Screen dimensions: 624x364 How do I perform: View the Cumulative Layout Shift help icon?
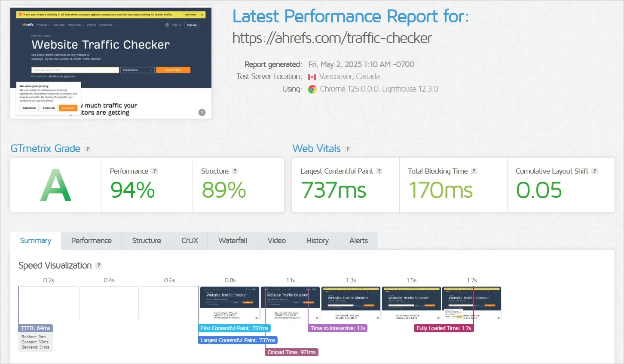(594, 171)
